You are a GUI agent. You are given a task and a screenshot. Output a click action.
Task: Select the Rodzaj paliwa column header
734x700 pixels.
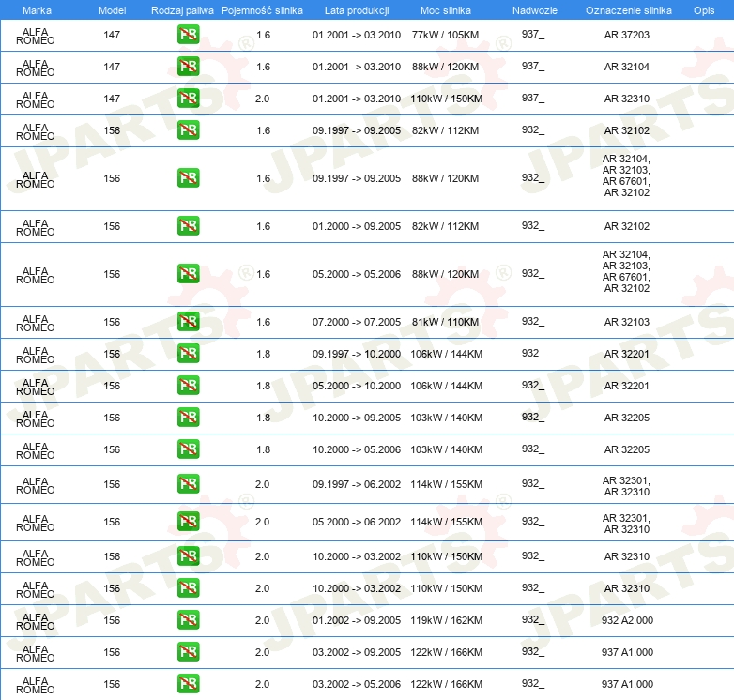point(182,9)
